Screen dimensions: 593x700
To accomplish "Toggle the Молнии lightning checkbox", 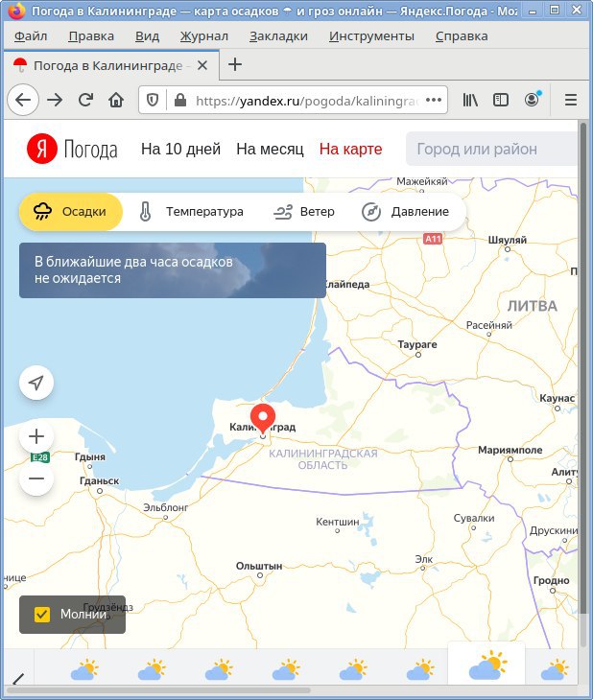I will tap(42, 615).
